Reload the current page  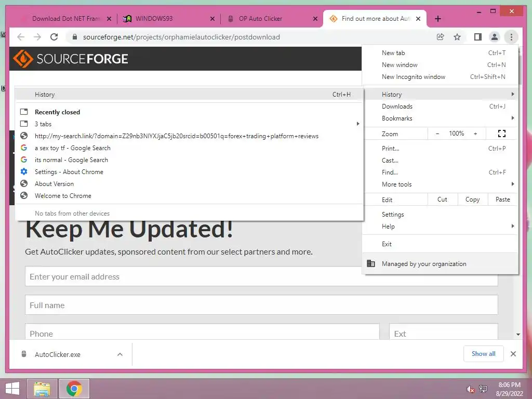[x=54, y=37]
